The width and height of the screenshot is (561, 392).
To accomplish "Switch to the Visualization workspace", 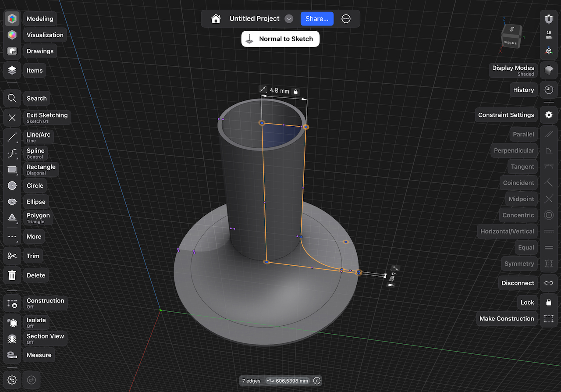I will pos(12,35).
